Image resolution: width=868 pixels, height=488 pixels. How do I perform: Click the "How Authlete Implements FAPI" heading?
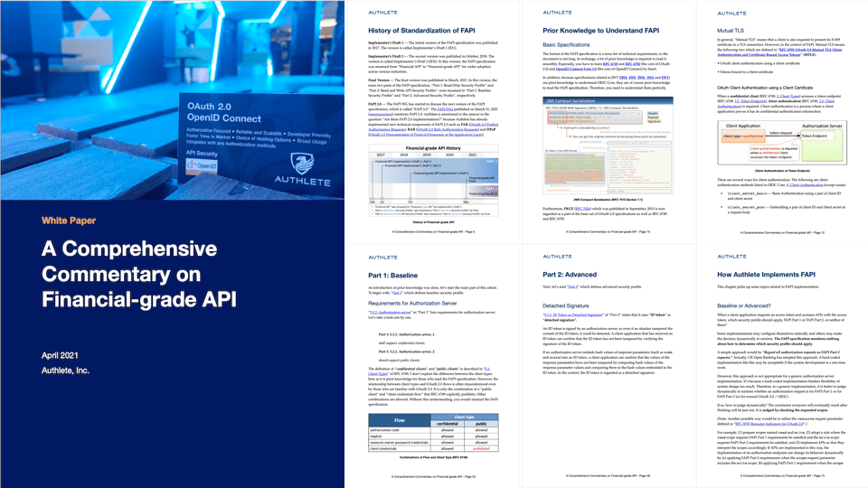click(766, 275)
